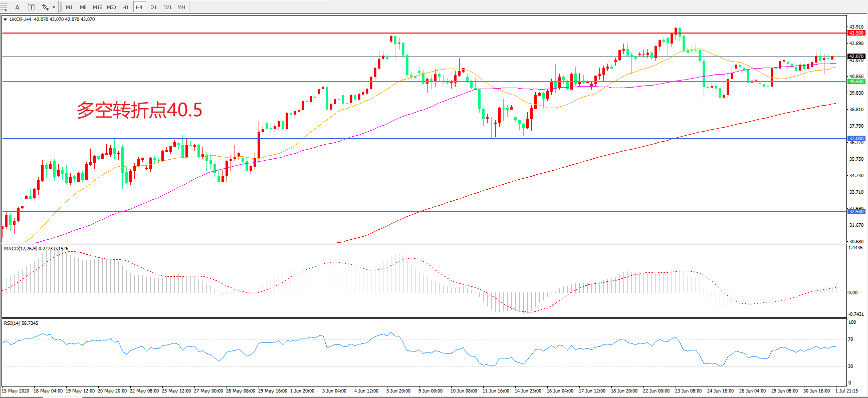Open the arrows tool dropdown arrow
The height and width of the screenshot is (398, 868).
54,7
